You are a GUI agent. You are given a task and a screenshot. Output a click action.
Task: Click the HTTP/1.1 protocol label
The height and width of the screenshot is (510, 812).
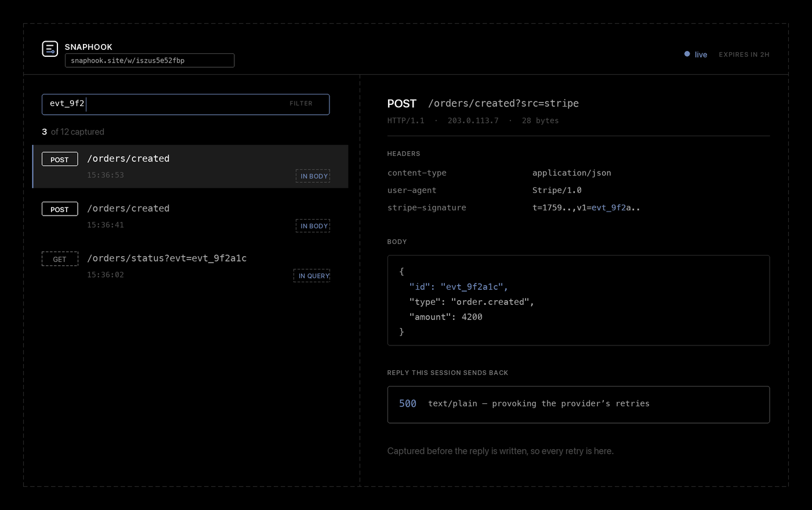coord(406,121)
